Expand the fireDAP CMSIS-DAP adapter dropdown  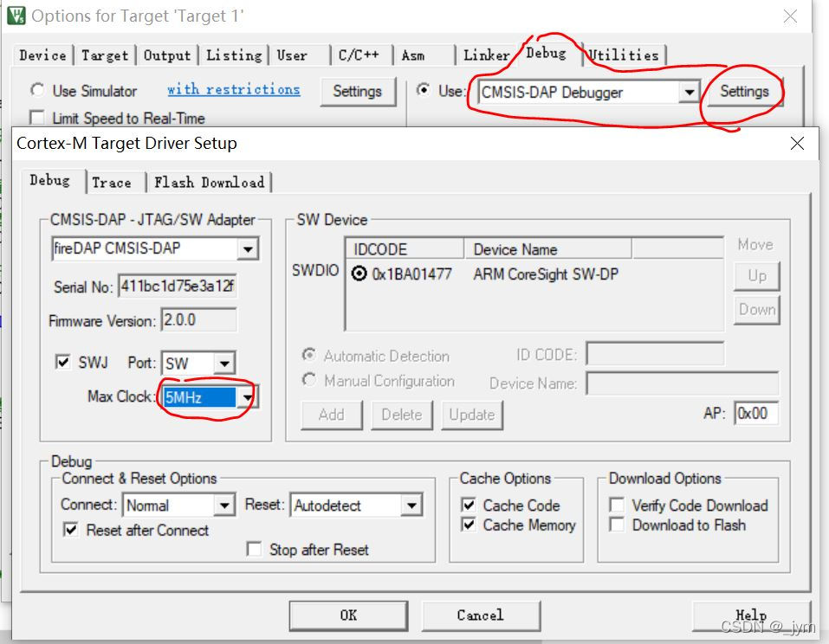(x=248, y=248)
